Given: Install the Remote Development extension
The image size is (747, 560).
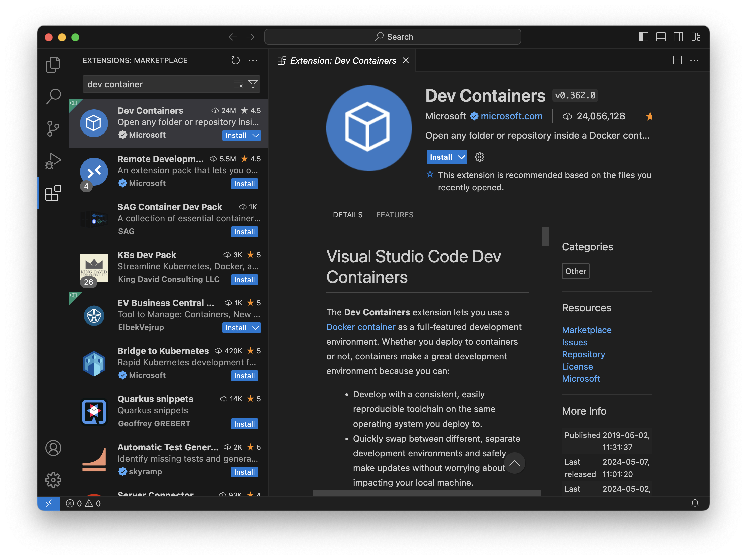Looking at the screenshot, I should 245,184.
